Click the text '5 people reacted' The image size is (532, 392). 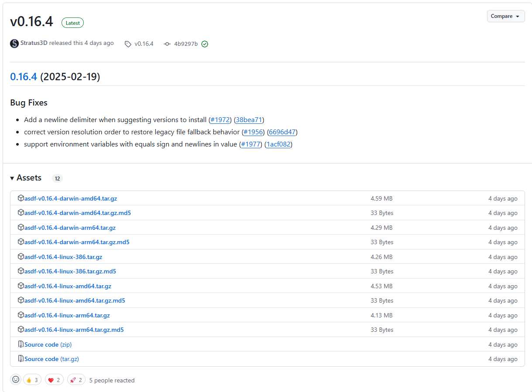click(112, 380)
